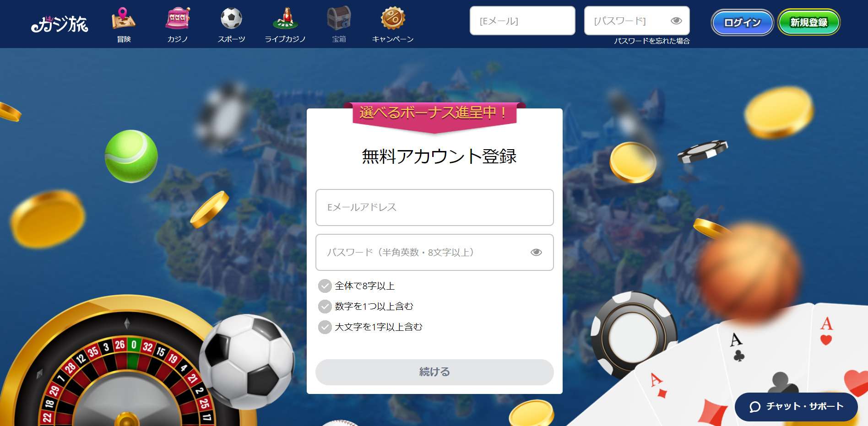Open ライブカジノ dealer icon
The height and width of the screenshot is (426, 868).
coord(285,19)
